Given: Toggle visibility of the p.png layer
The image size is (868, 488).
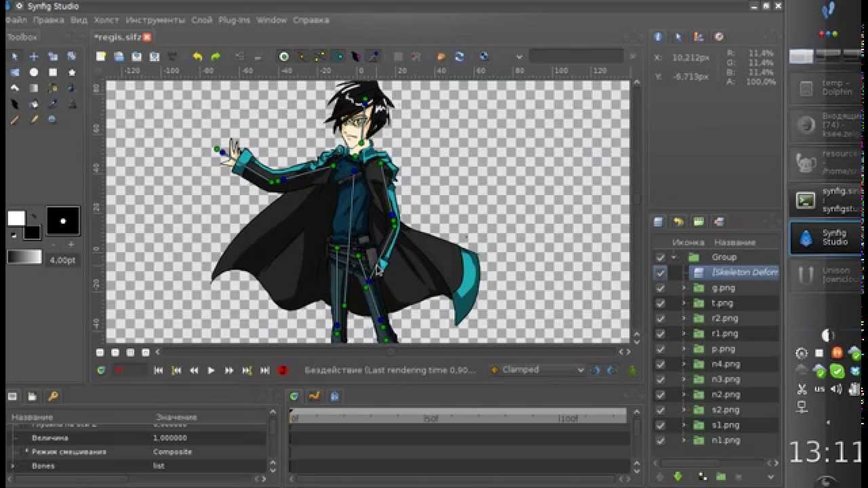Looking at the screenshot, I should (660, 349).
